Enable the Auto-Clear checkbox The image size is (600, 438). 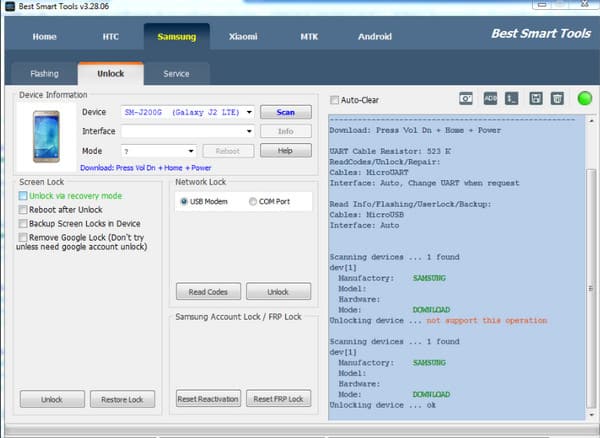tap(334, 100)
